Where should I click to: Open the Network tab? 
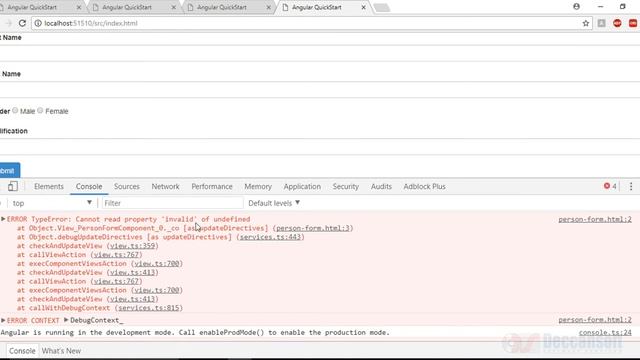click(x=165, y=186)
